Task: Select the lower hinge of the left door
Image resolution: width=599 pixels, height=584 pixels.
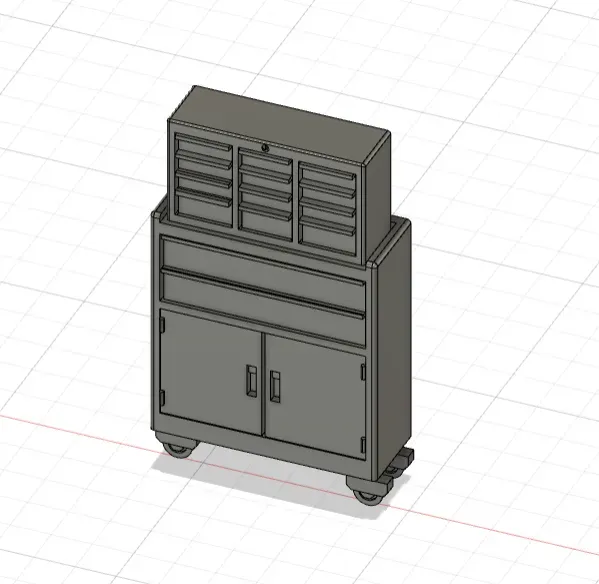Action: (162, 397)
